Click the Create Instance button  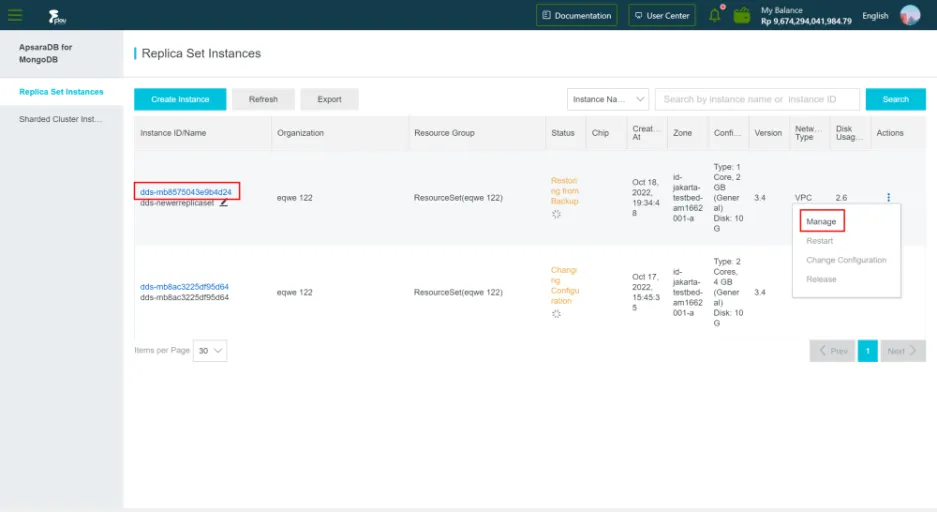[x=180, y=99]
